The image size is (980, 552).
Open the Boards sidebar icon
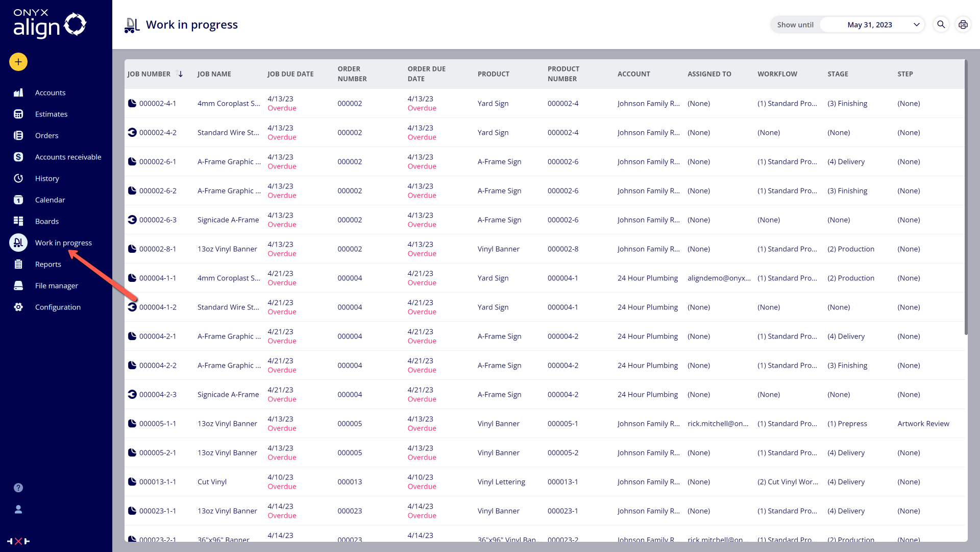coord(18,221)
